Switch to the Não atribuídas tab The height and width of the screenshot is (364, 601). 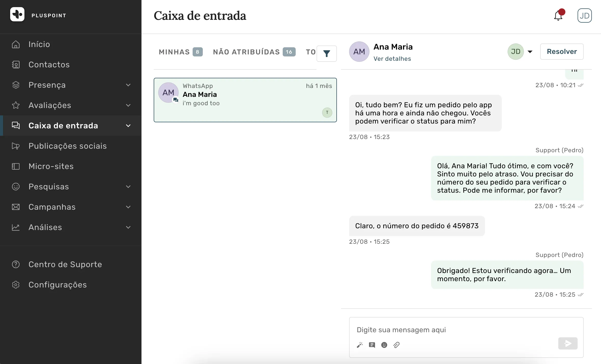point(254,52)
